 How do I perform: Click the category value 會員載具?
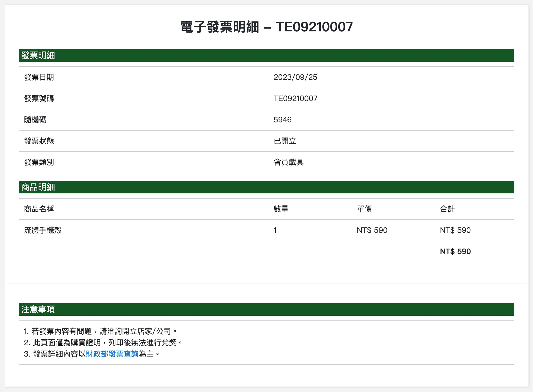coord(288,162)
